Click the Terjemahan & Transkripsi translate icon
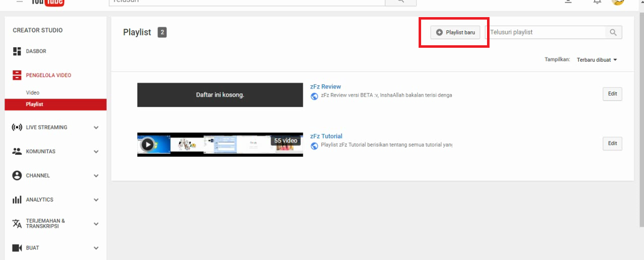The image size is (644, 260). [17, 224]
